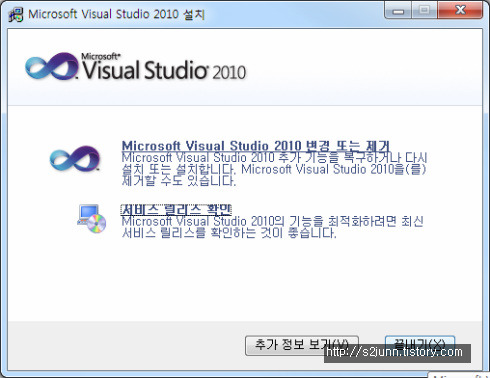Close the Visual Studio 2010 설치 window

tap(460, 11)
